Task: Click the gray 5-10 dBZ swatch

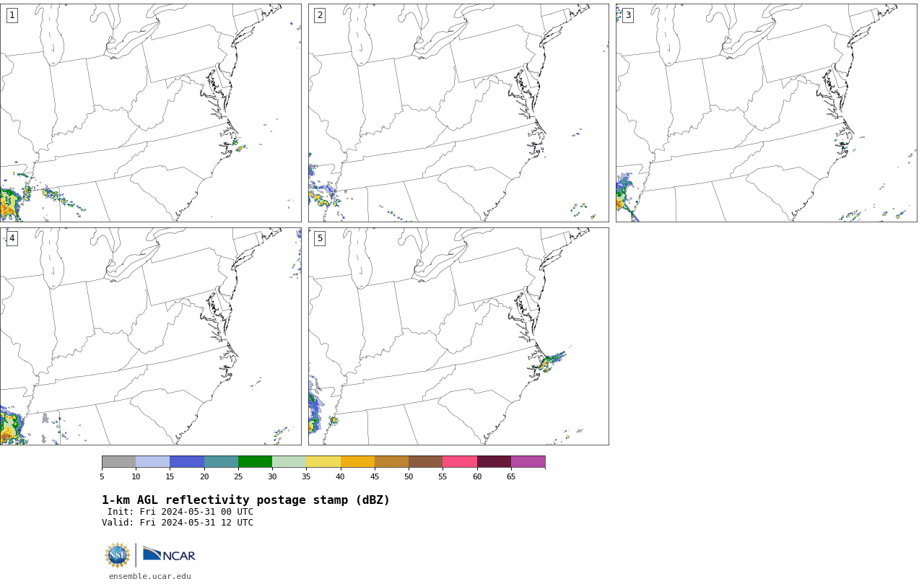Action: [x=119, y=462]
